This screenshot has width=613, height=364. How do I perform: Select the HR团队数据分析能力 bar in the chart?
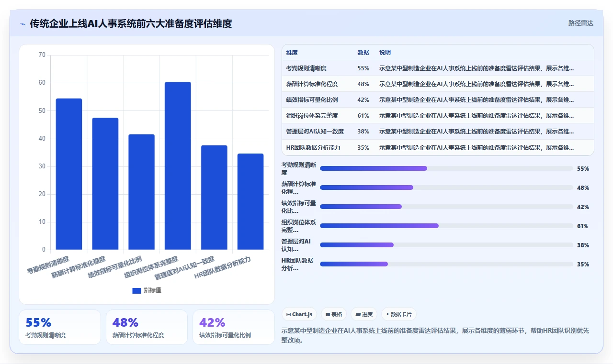pos(250,201)
